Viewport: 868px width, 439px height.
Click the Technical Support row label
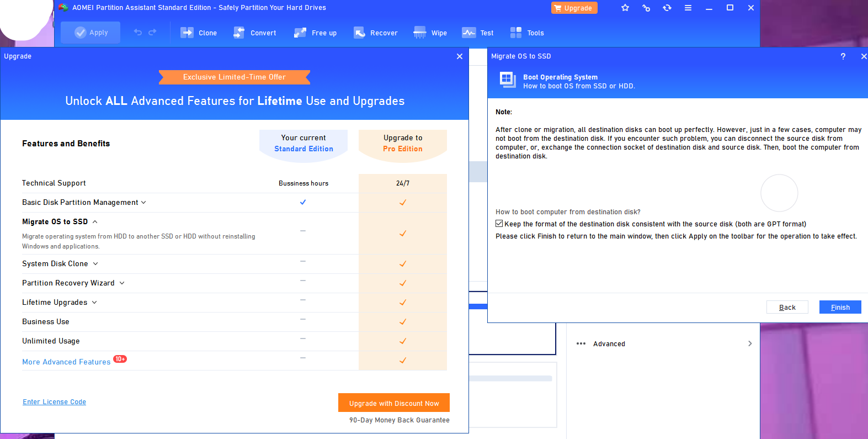pos(54,183)
